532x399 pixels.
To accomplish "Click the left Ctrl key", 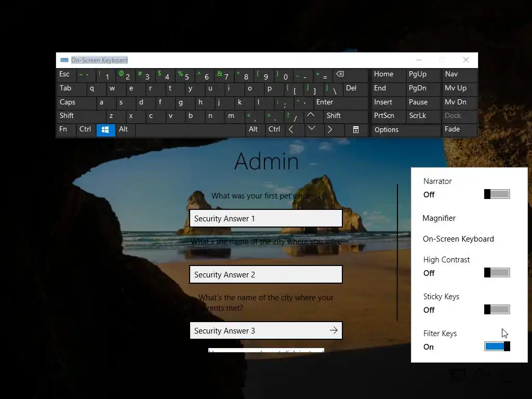I will pyautogui.click(x=86, y=130).
